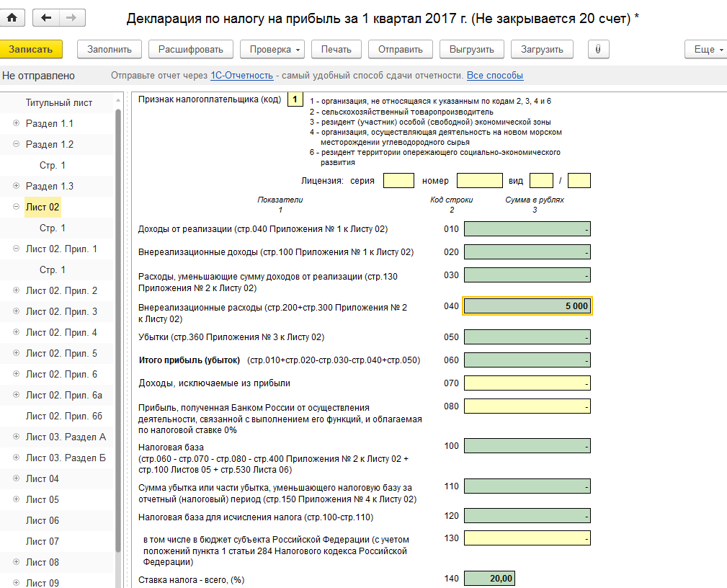The height and width of the screenshot is (588, 727).
Task: Select Титульный лист in the sidebar
Action: (59, 102)
